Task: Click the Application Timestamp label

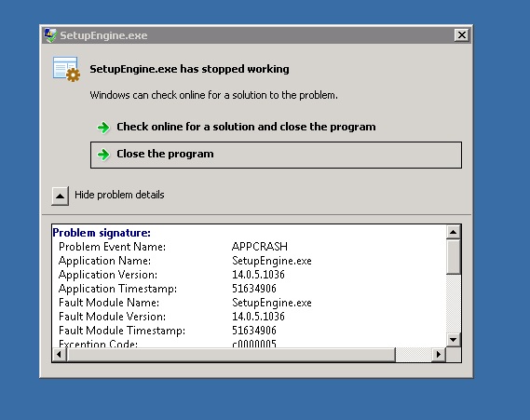Action: [x=117, y=289]
